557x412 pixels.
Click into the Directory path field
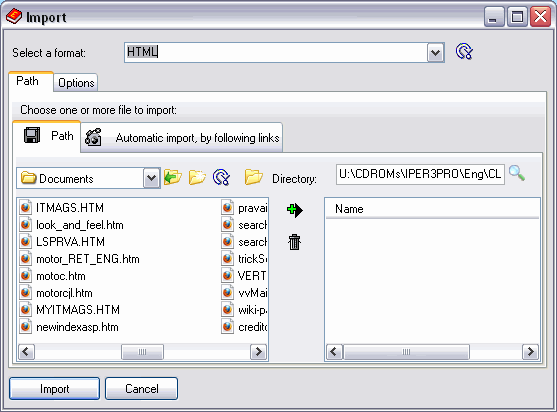click(420, 174)
